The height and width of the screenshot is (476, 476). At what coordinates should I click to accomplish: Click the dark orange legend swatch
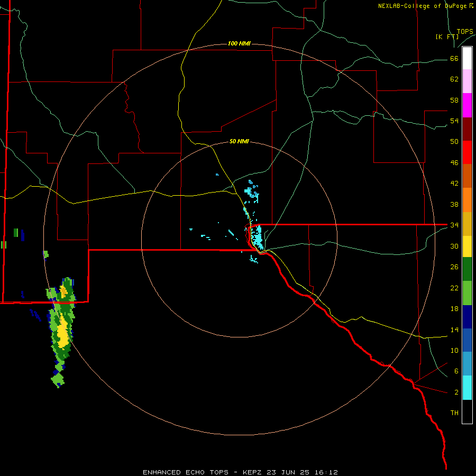467,176
